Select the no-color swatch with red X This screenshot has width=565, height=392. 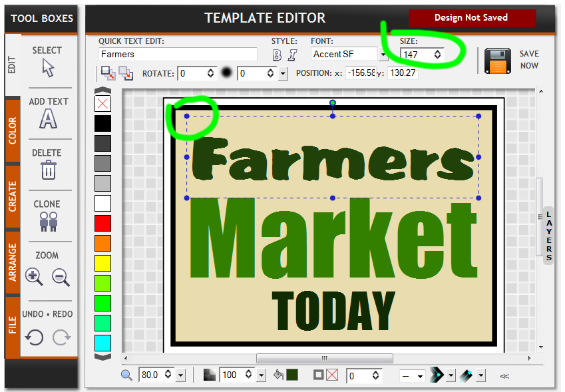tap(102, 103)
